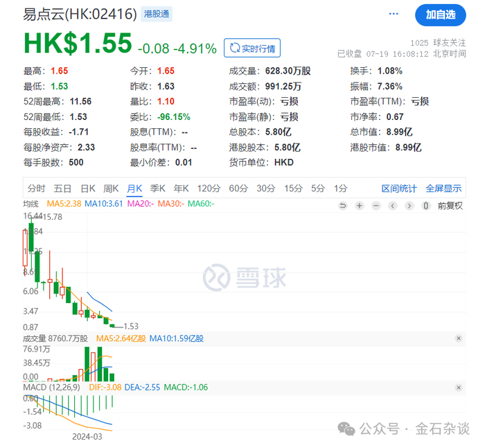The image size is (485, 448).
Task: Click the 成交量 628.30万股 value
Action: click(x=288, y=71)
